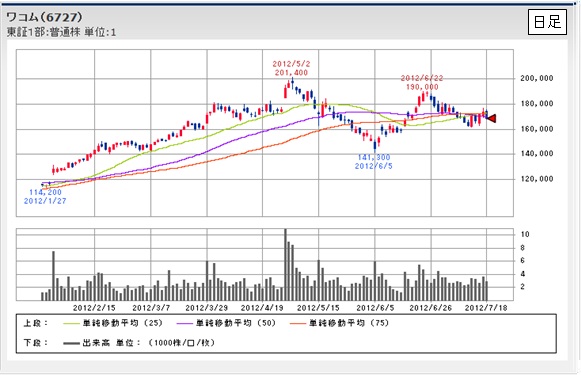This screenshot has height=375, width=581.
Task: Click the 2012/3/29 date axis label
Action: pyautogui.click(x=206, y=308)
